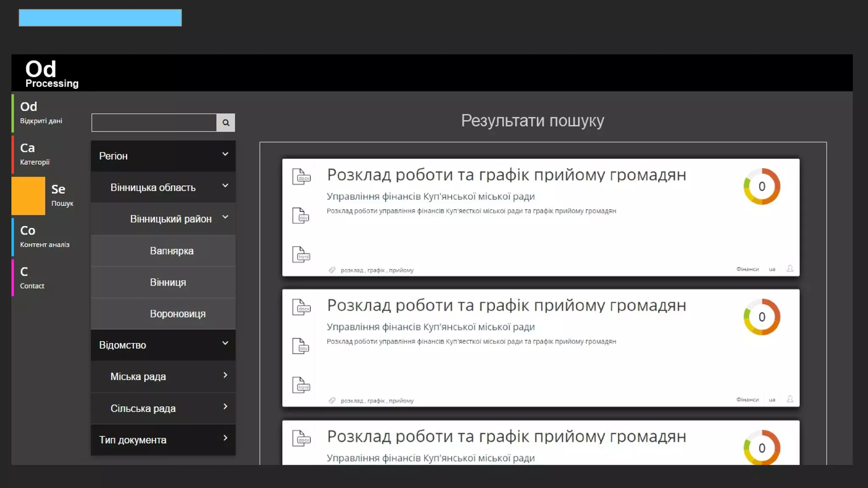
Task: Open html file icon in first result
Action: (x=301, y=255)
